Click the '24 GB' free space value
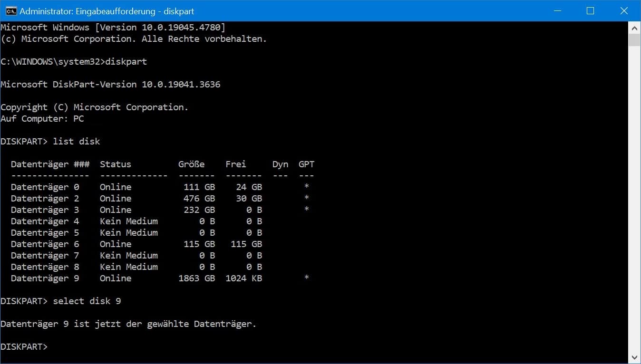The image size is (641, 364). pyautogui.click(x=249, y=187)
